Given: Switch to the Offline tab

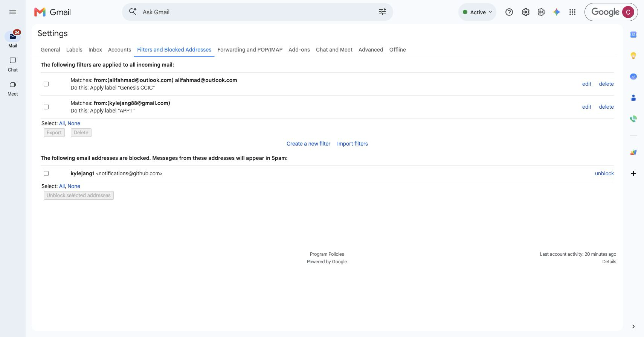Looking at the screenshot, I should tap(397, 50).
